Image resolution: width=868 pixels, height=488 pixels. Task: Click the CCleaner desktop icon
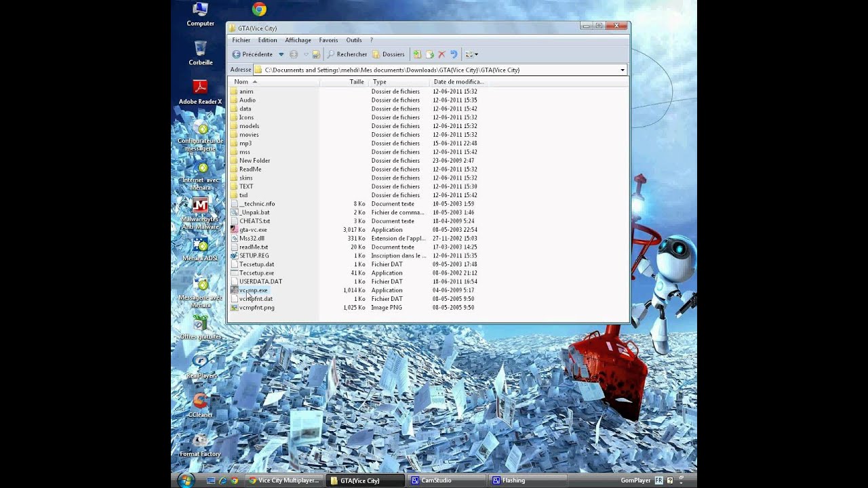[x=200, y=405]
